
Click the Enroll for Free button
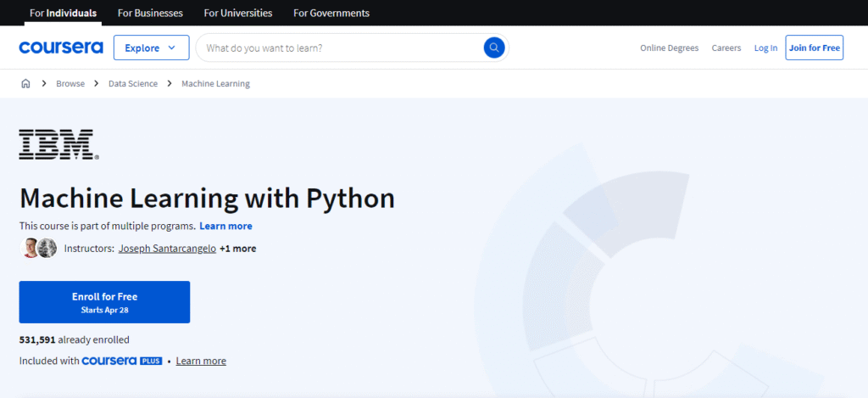click(104, 302)
